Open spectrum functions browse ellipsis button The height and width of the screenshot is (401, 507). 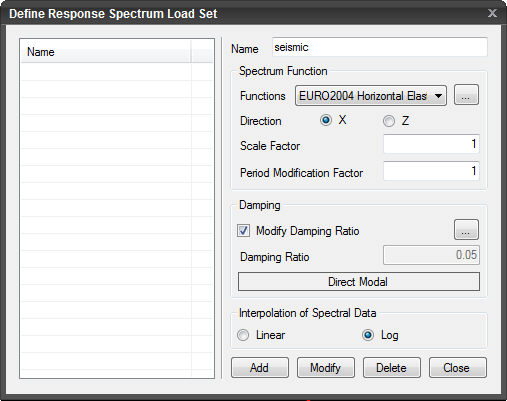point(466,95)
